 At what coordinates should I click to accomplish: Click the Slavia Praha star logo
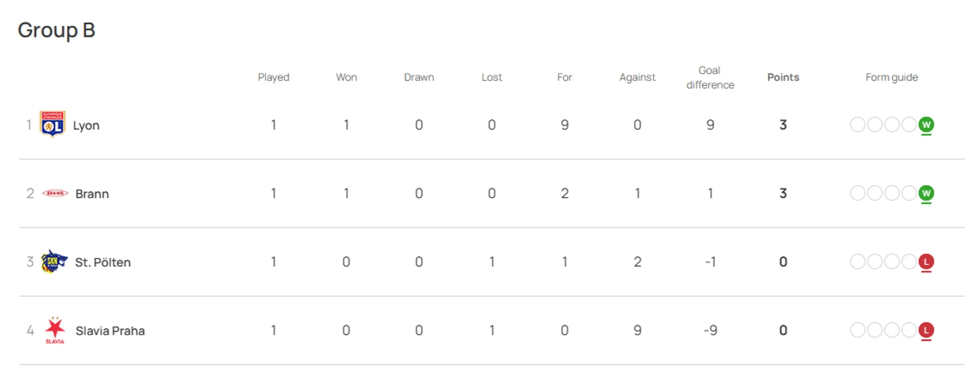(x=55, y=330)
